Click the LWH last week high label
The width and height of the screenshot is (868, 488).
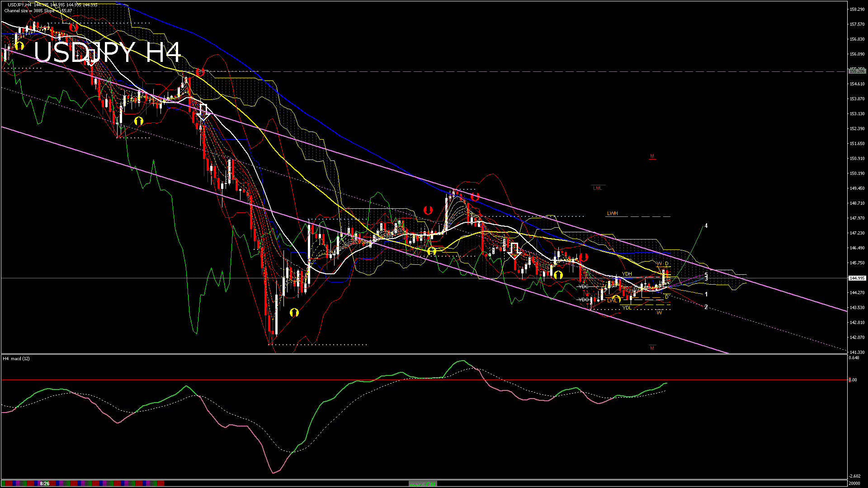tap(612, 213)
